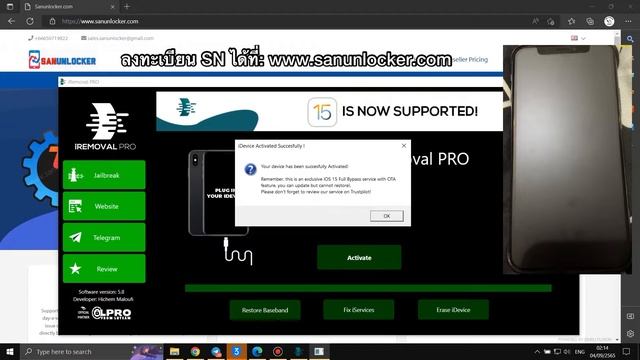Screen dimensions: 640x360
Task: Click Erase iDevice button
Action: point(453,310)
